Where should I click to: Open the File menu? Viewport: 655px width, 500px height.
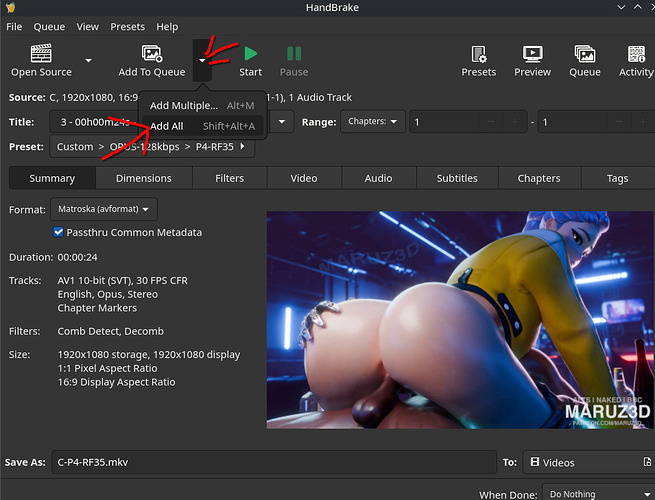pyautogui.click(x=14, y=27)
